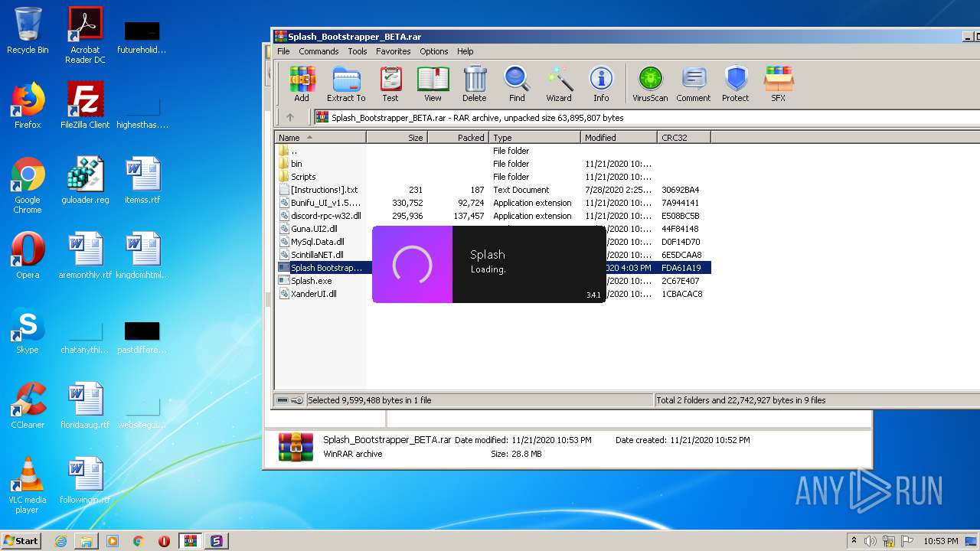The width and height of the screenshot is (980, 551).
Task: Click the volume icon in system tray
Action: pyautogui.click(x=871, y=541)
